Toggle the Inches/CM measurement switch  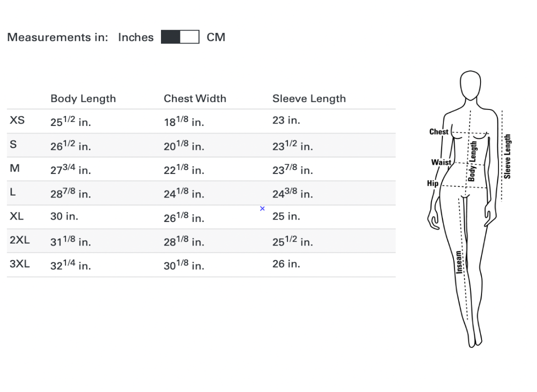coord(180,37)
